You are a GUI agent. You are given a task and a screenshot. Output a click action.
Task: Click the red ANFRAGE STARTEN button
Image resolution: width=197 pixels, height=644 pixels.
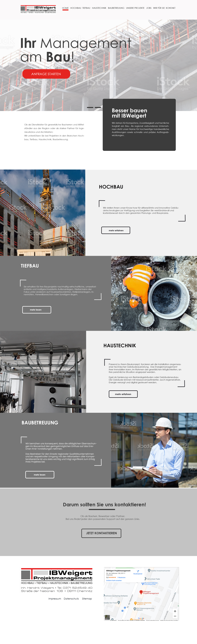tap(46, 74)
